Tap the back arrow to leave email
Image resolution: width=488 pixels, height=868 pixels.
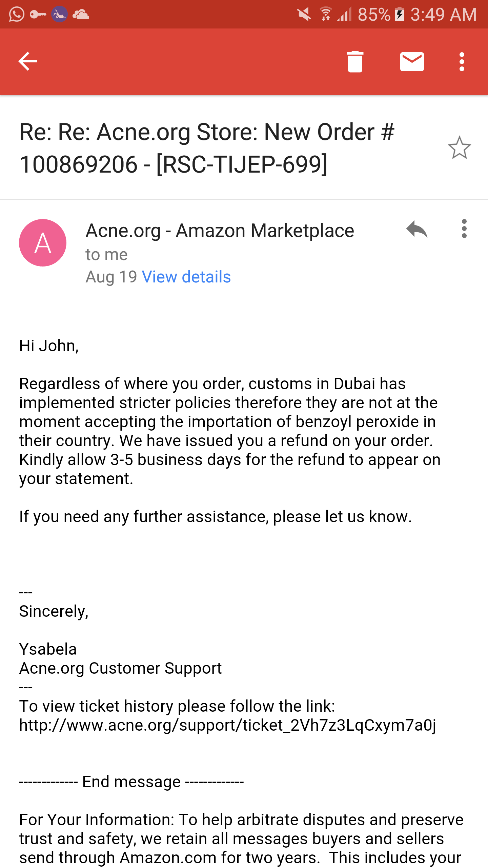[28, 61]
